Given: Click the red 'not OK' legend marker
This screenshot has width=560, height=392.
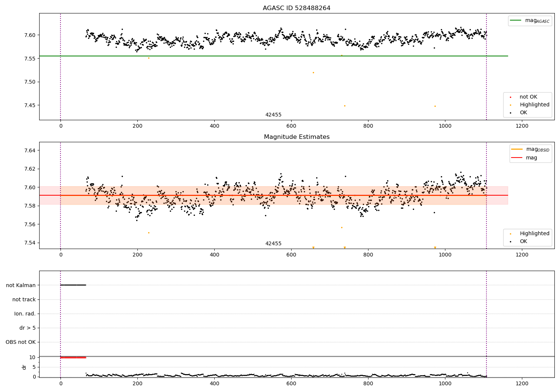Looking at the screenshot, I should (x=510, y=97).
